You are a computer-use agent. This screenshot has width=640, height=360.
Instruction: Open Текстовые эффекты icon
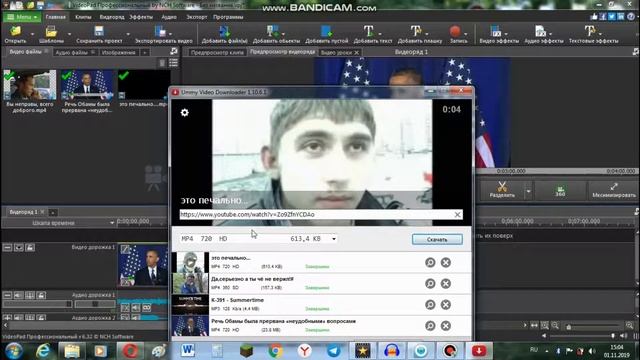point(589,31)
